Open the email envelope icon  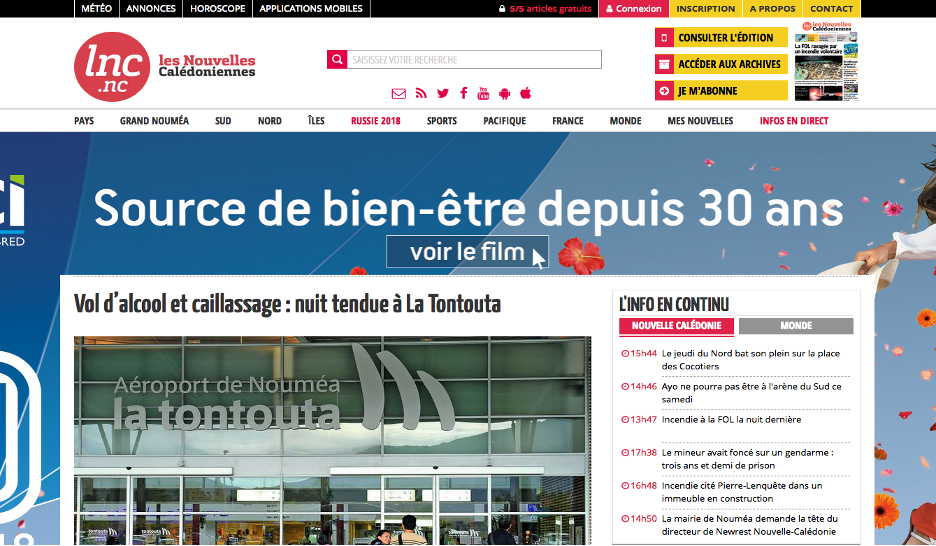tap(399, 94)
